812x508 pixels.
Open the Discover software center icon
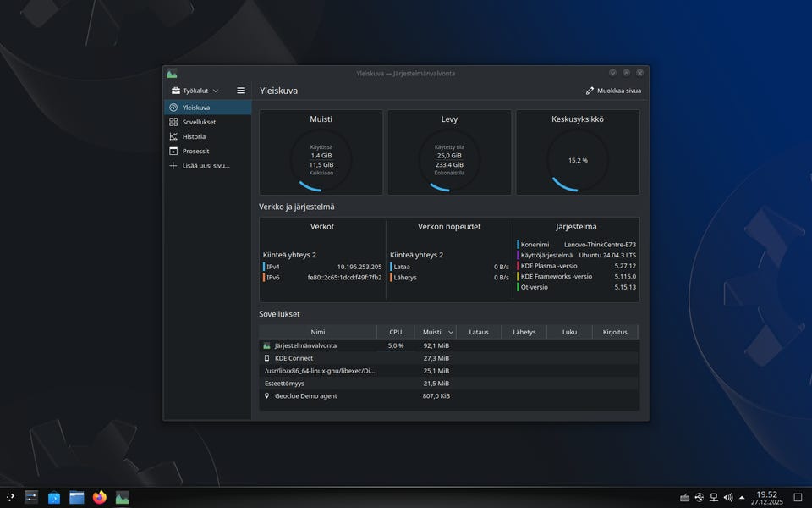pyautogui.click(x=54, y=497)
